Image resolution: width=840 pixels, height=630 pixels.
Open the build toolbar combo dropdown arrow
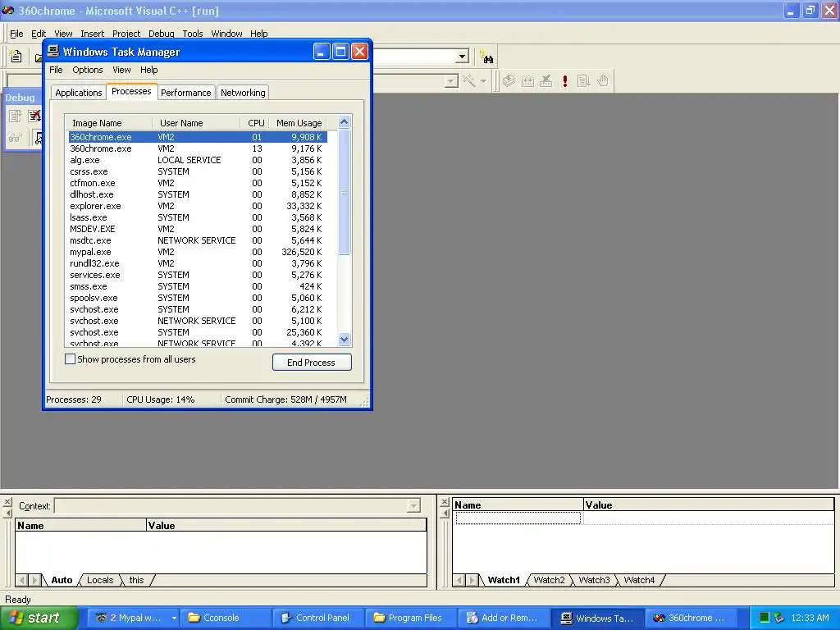(x=451, y=81)
